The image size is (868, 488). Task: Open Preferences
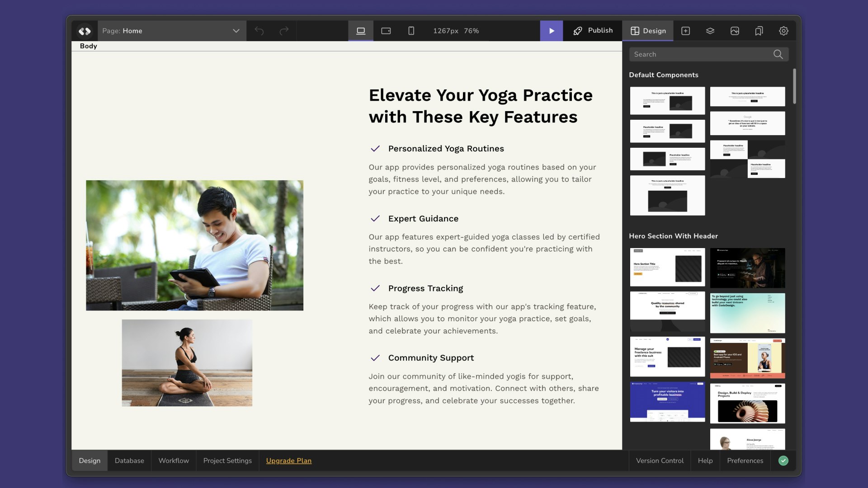(745, 460)
